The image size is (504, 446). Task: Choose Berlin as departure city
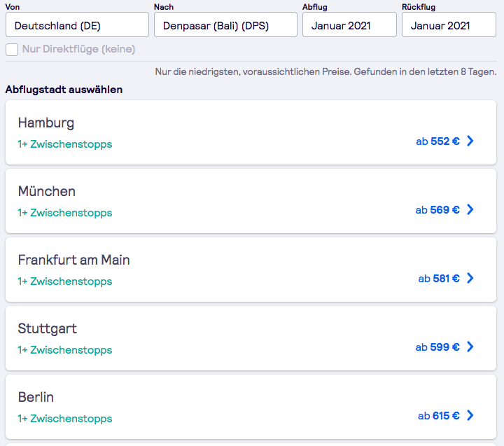[251, 407]
